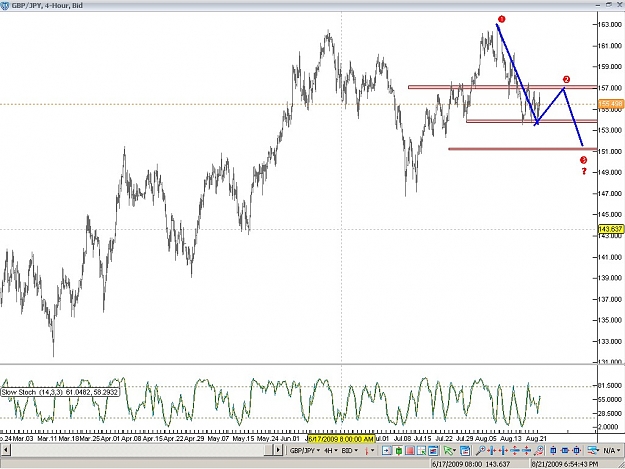Restore the chart window using title bar button

(609, 5)
